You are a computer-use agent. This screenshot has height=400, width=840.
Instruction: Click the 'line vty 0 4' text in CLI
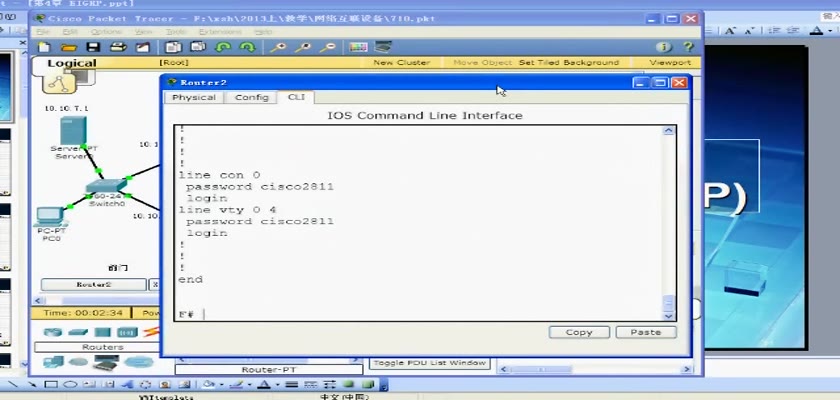[227, 210]
